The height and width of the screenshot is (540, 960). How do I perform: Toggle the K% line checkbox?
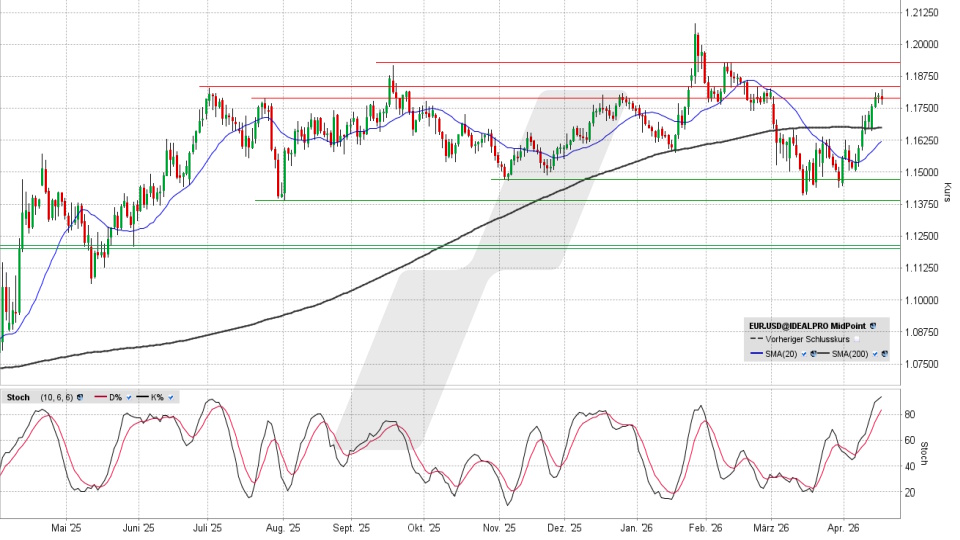(x=171, y=397)
